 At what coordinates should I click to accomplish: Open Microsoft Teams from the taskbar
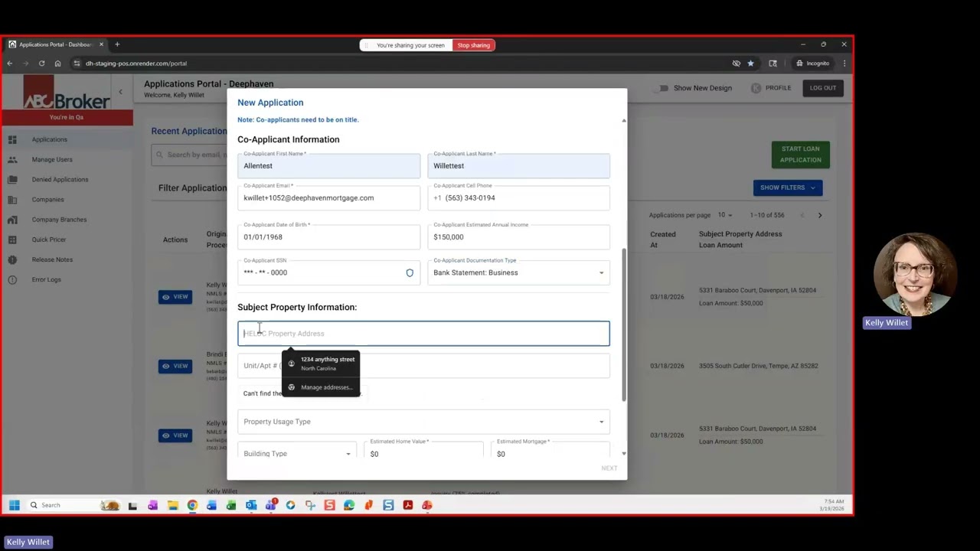pos(270,505)
